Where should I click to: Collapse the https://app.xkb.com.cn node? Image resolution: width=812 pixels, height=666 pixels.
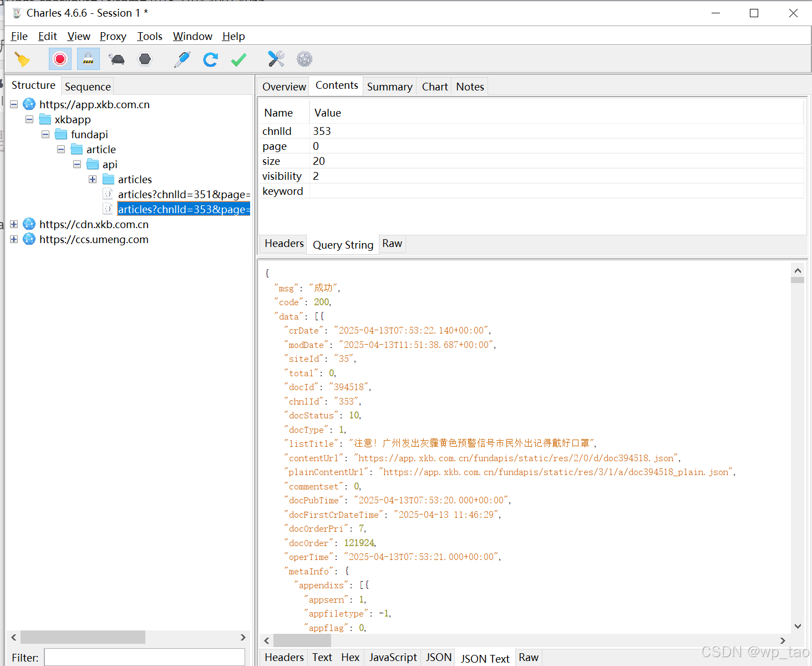coord(14,104)
